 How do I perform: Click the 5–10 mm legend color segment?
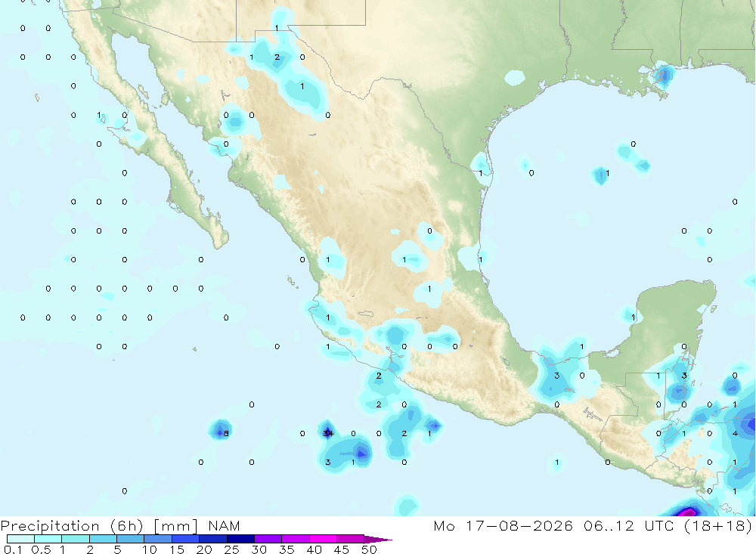pyautogui.click(x=130, y=539)
